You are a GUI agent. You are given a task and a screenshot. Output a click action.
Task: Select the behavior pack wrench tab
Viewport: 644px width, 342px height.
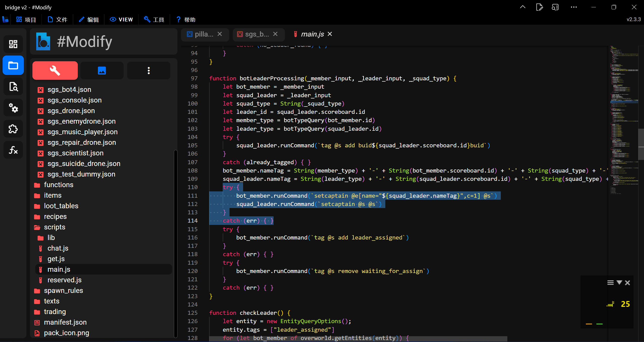(55, 71)
